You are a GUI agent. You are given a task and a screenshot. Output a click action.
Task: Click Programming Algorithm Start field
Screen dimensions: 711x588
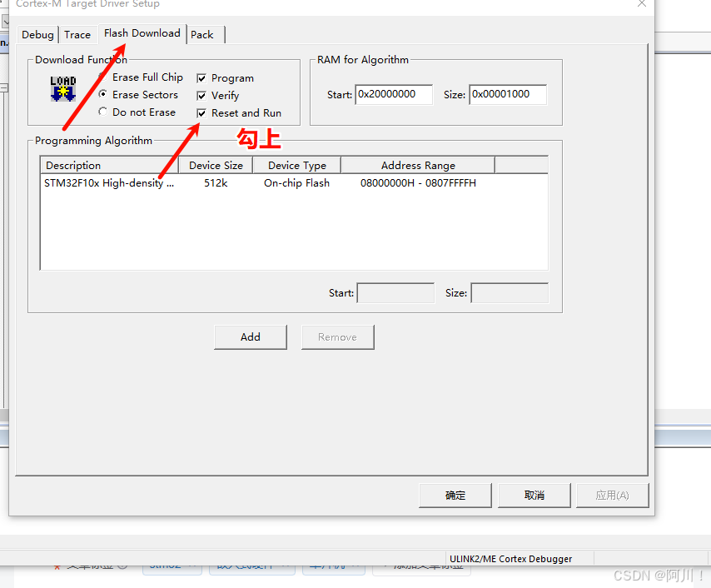click(x=395, y=293)
